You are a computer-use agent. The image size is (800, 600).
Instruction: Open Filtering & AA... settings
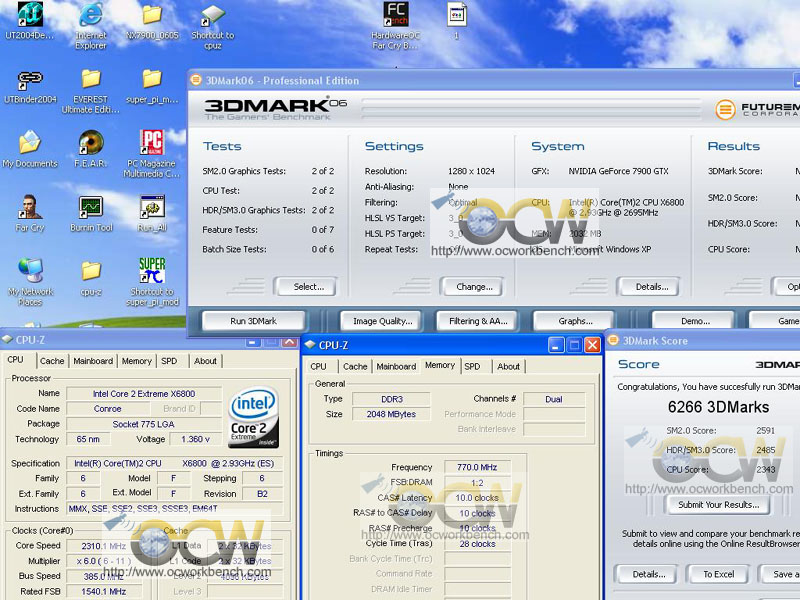[477, 321]
